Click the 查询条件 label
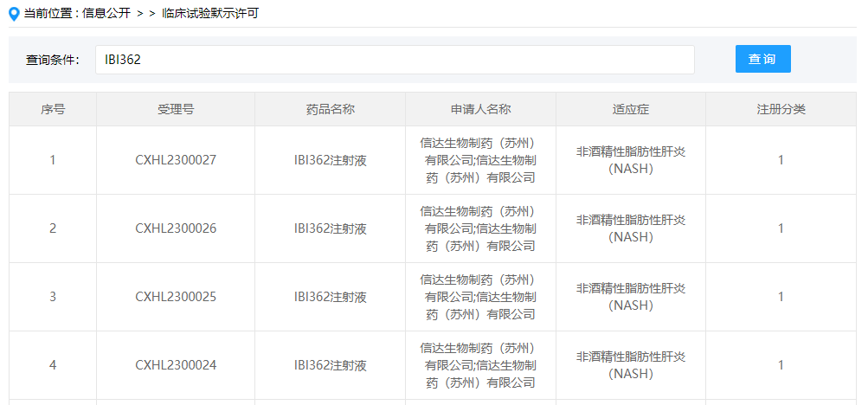 click(53, 60)
